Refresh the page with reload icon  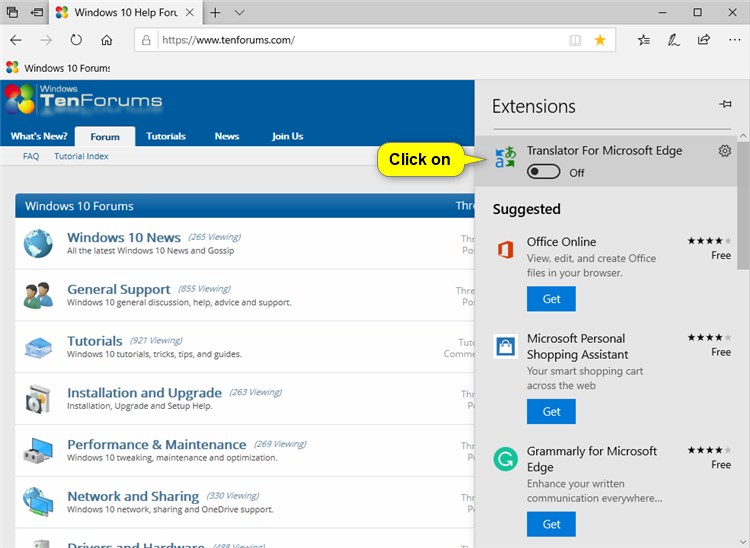(76, 40)
